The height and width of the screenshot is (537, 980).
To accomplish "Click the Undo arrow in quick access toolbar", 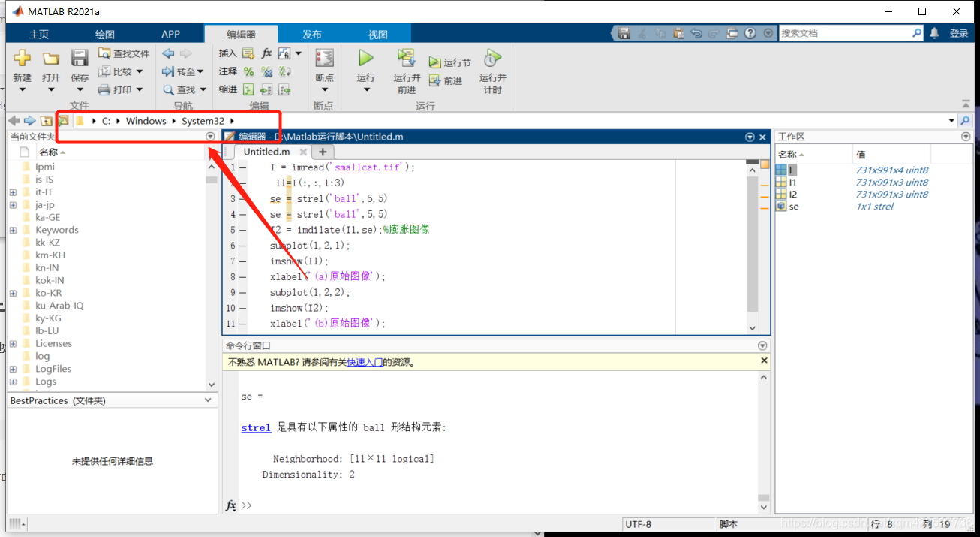I will 696,32.
